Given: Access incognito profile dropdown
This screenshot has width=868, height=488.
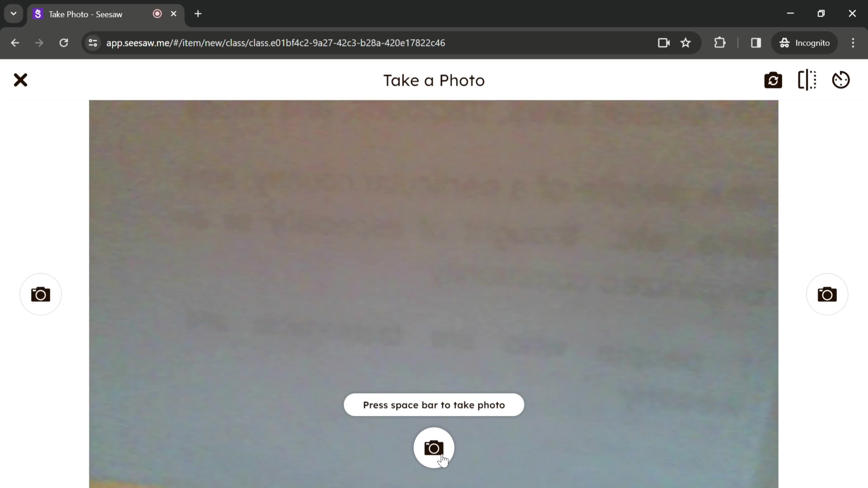Looking at the screenshot, I should tap(805, 42).
